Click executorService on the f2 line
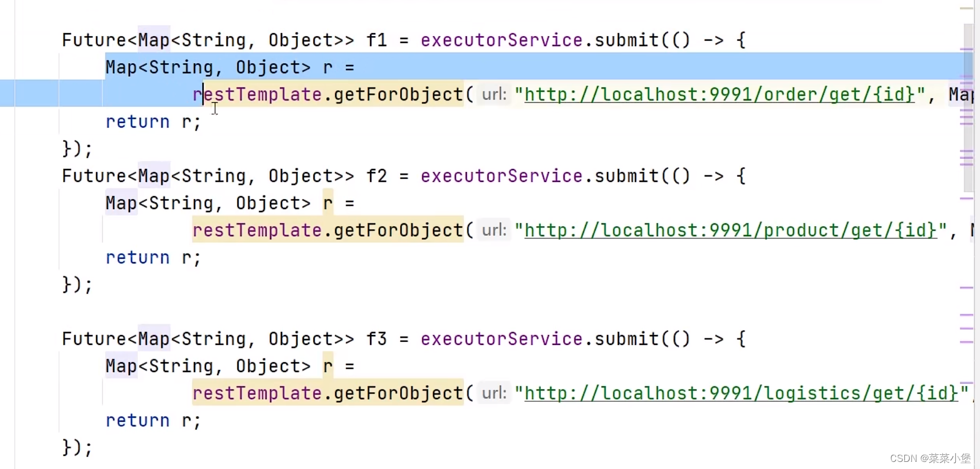This screenshot has width=980, height=469. coord(502,176)
